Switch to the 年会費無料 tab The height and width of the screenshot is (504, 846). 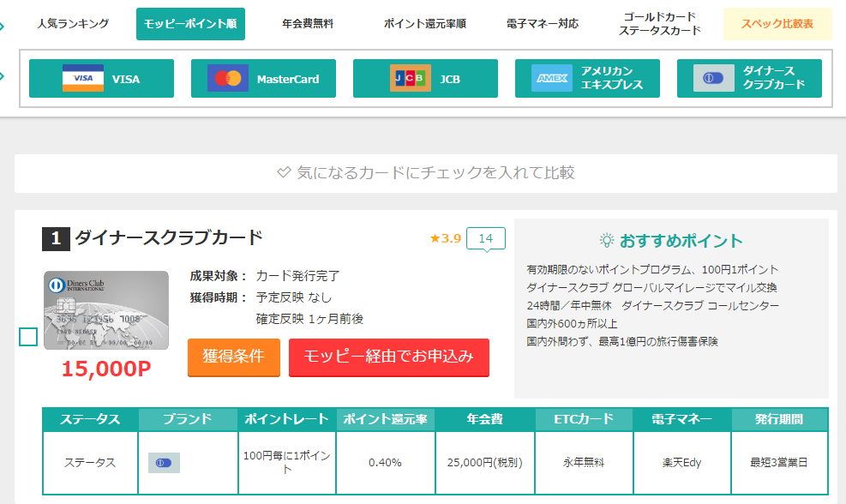308,24
